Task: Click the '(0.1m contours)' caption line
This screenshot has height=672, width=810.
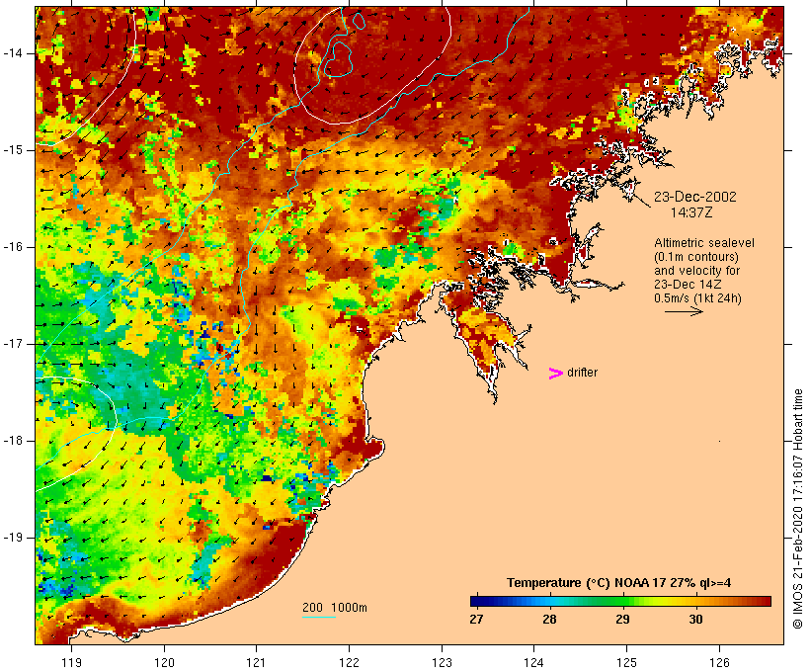Action: pyautogui.click(x=695, y=257)
